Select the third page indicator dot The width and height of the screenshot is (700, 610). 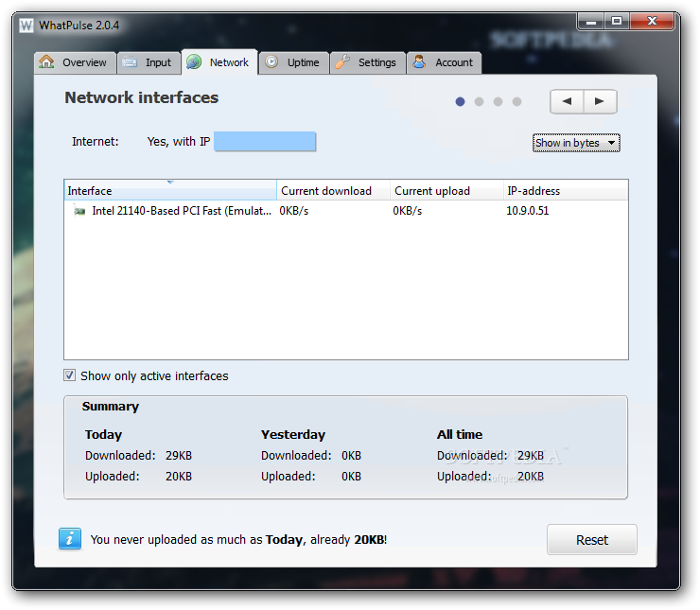(498, 102)
